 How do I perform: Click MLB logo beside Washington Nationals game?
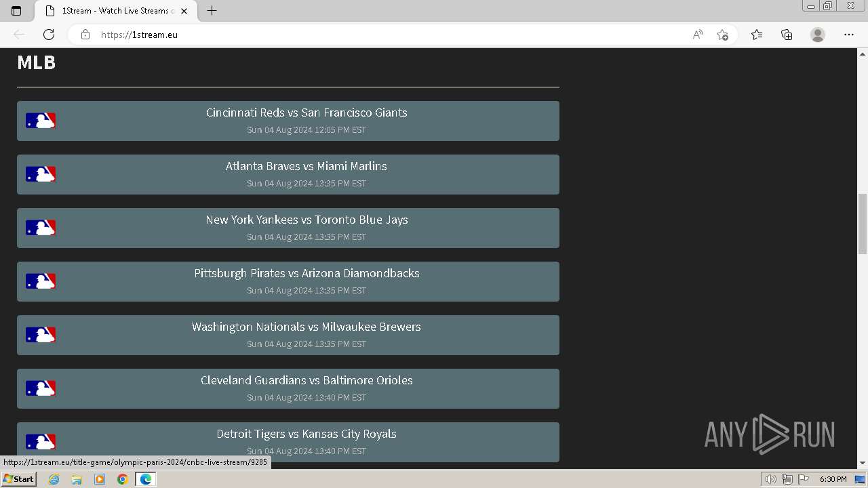click(x=41, y=335)
